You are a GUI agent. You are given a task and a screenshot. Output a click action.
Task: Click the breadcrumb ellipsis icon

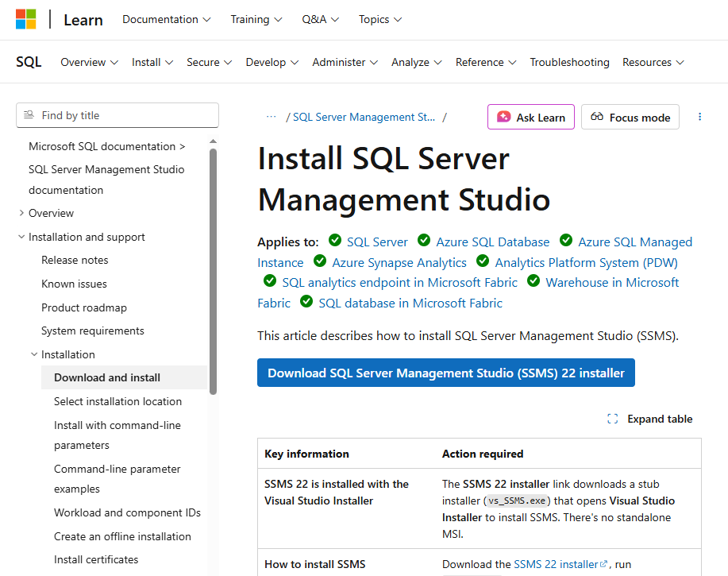coord(271,117)
